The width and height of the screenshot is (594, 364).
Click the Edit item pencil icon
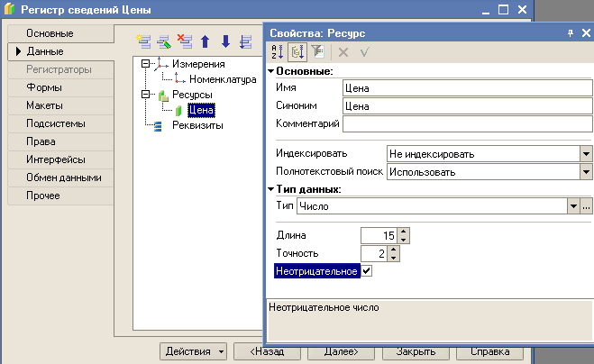pyautogui.click(x=164, y=41)
